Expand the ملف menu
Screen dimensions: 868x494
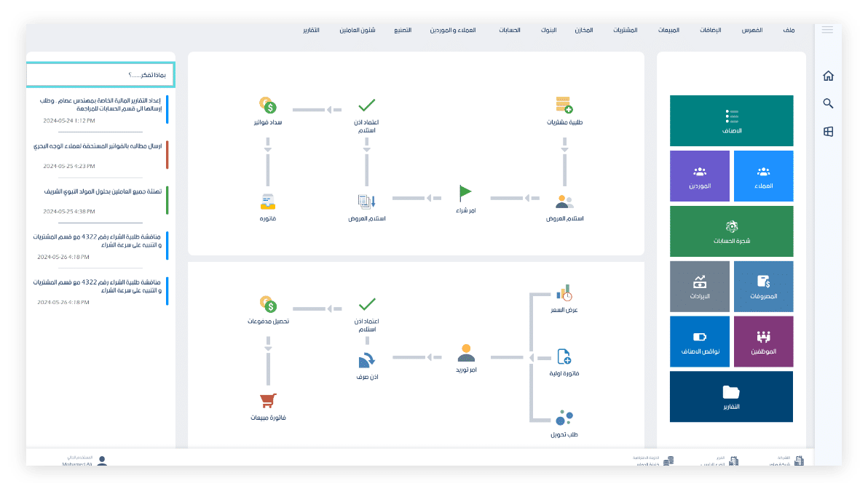pyautogui.click(x=789, y=31)
